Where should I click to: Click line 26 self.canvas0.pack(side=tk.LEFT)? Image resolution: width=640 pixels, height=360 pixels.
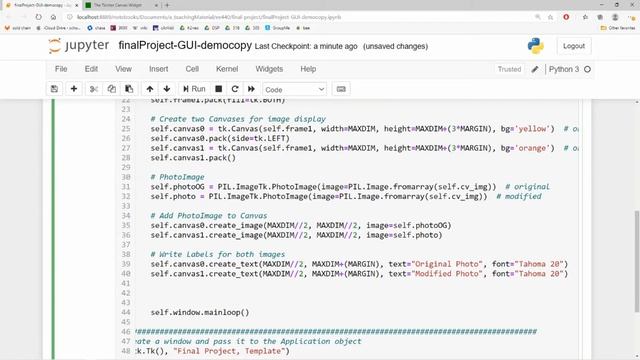coord(220,138)
